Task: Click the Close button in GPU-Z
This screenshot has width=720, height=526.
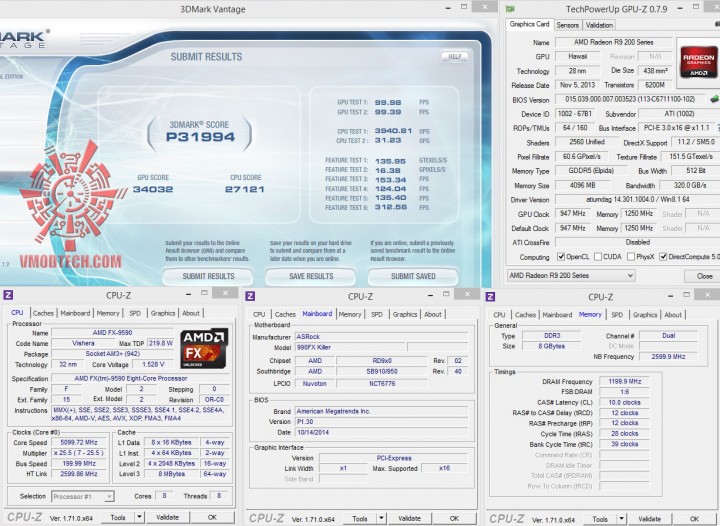Action: tap(702, 276)
